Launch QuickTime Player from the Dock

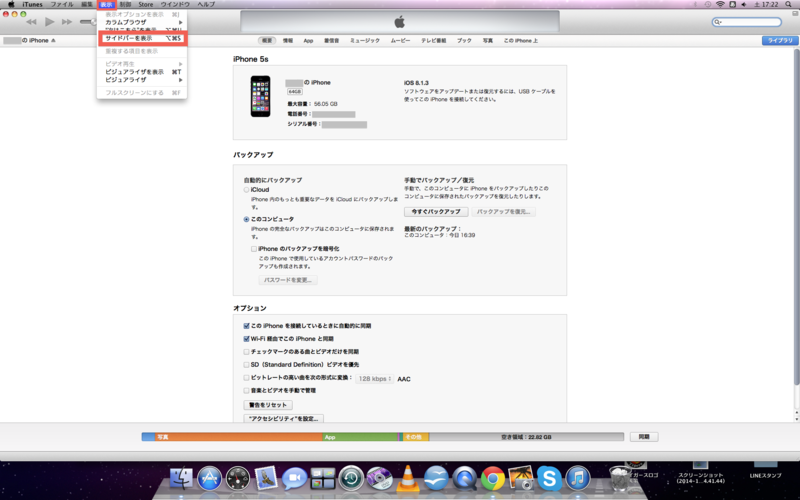point(464,479)
